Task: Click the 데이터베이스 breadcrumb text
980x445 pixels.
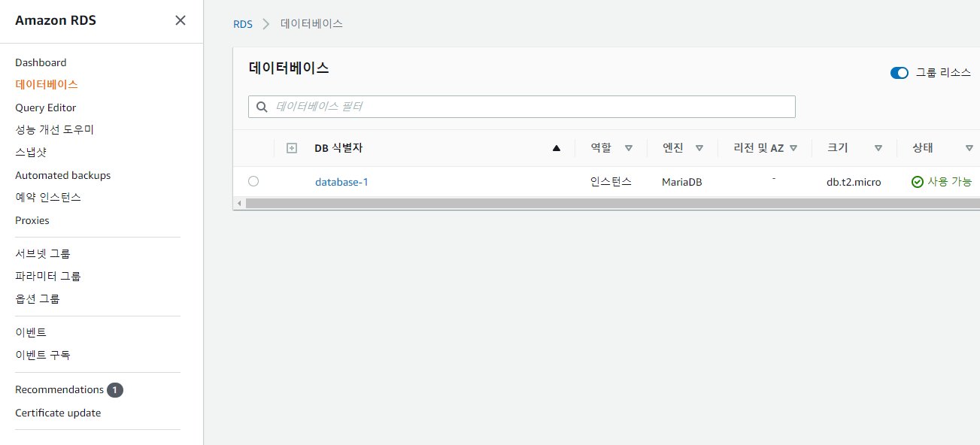Action: (x=311, y=24)
